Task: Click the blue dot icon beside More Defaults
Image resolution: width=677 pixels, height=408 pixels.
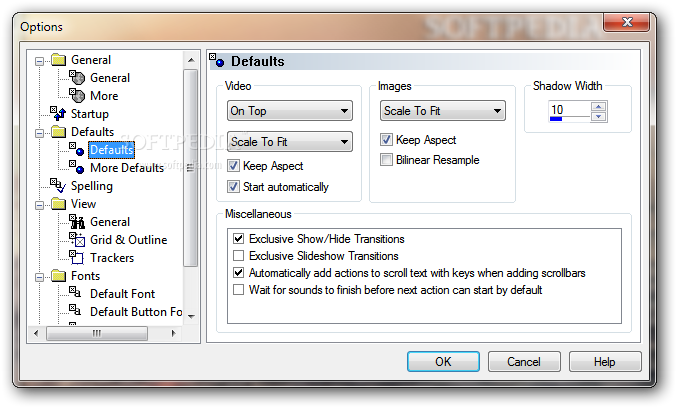Action: [77, 168]
